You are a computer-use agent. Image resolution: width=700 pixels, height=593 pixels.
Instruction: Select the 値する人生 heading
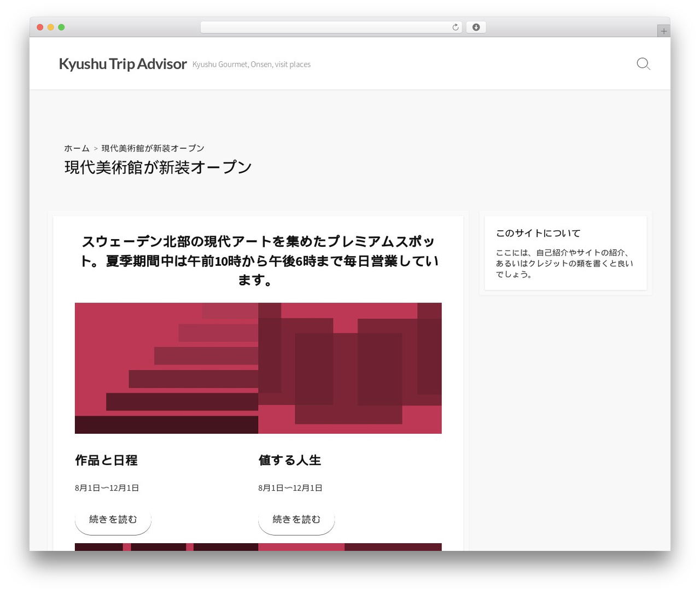290,461
